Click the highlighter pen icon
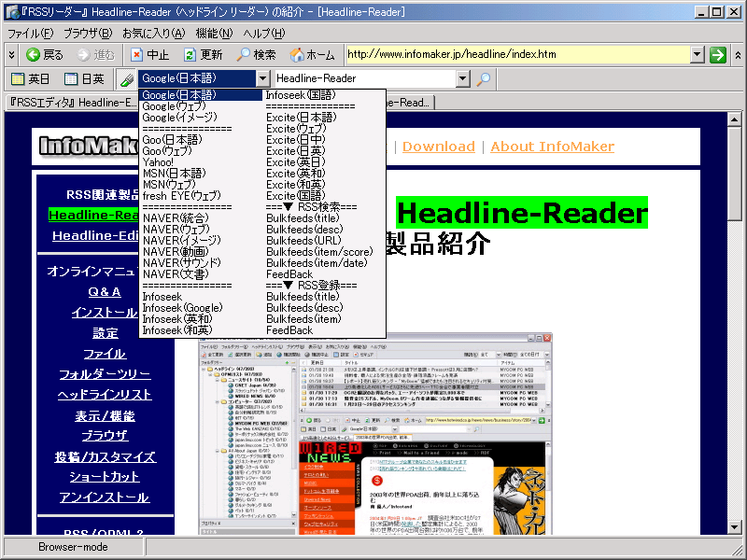This screenshot has height=560, width=747. tap(126, 79)
